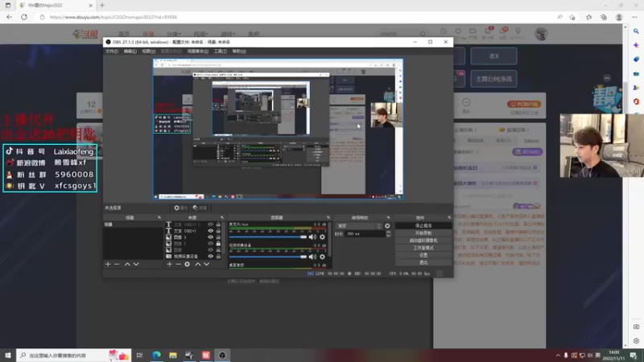Open the 场景集合(S) menu in OBS
The width and height of the screenshot is (644, 362).
point(198,51)
